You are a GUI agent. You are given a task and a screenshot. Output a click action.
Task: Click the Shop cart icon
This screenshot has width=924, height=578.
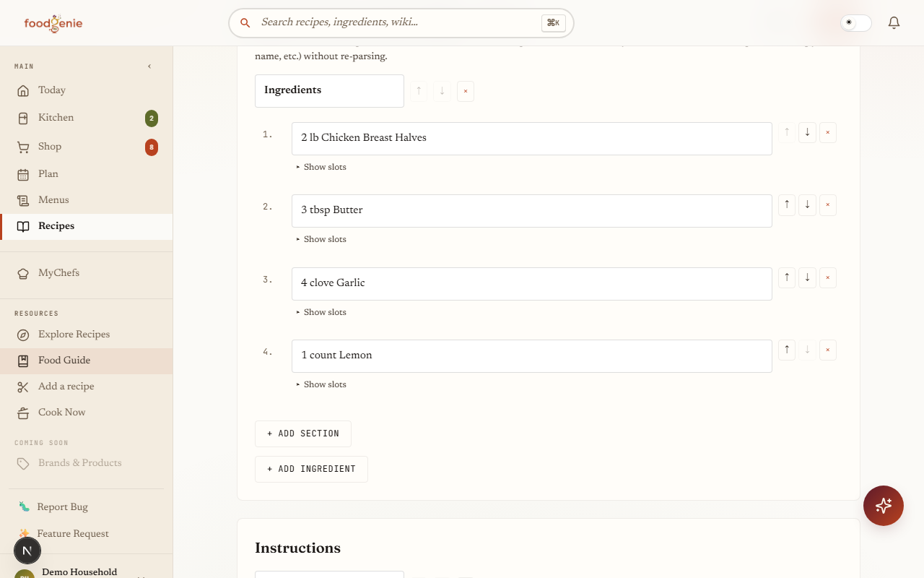(23, 147)
